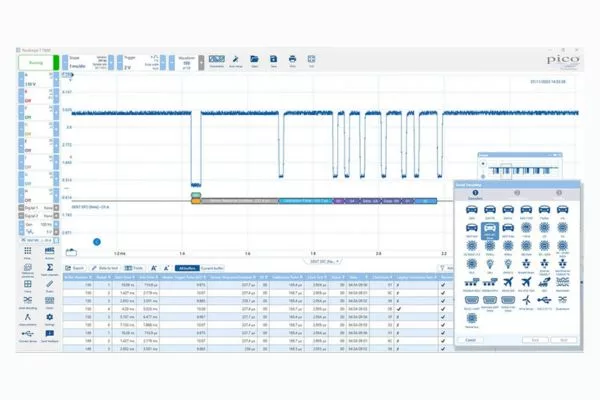Screen dimensions: 600x400
Task: Increase the channel A range with its plus button
Action: [56, 79]
